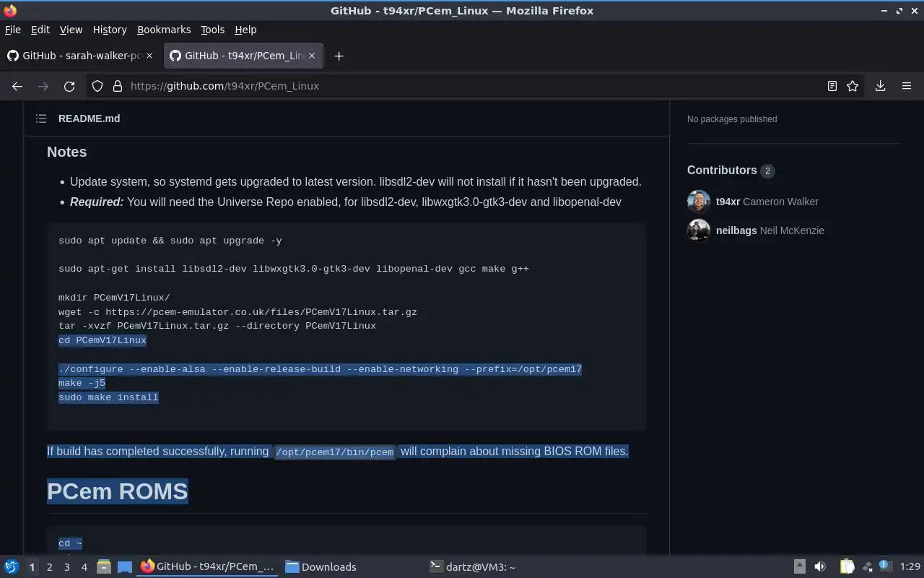
Task: Click the clock showing 1:29
Action: tap(910, 567)
